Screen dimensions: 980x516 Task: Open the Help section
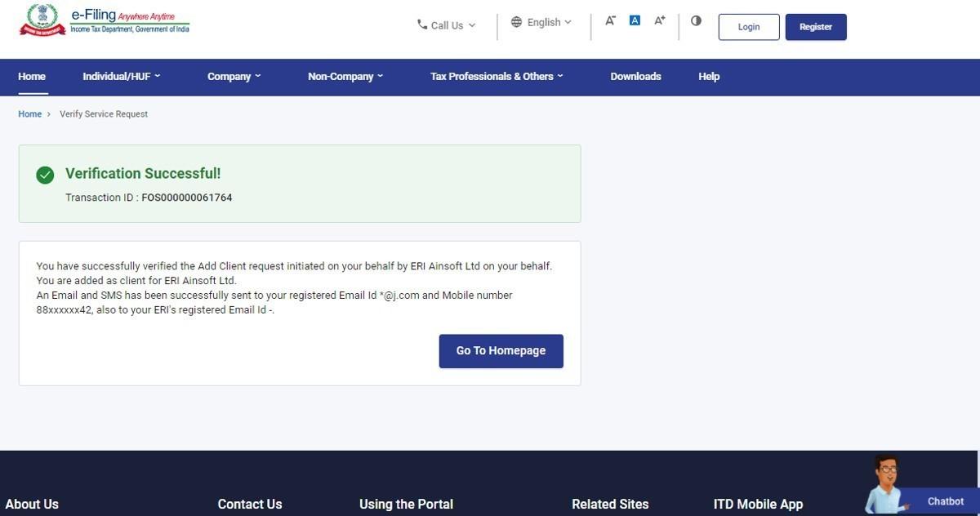click(x=708, y=76)
